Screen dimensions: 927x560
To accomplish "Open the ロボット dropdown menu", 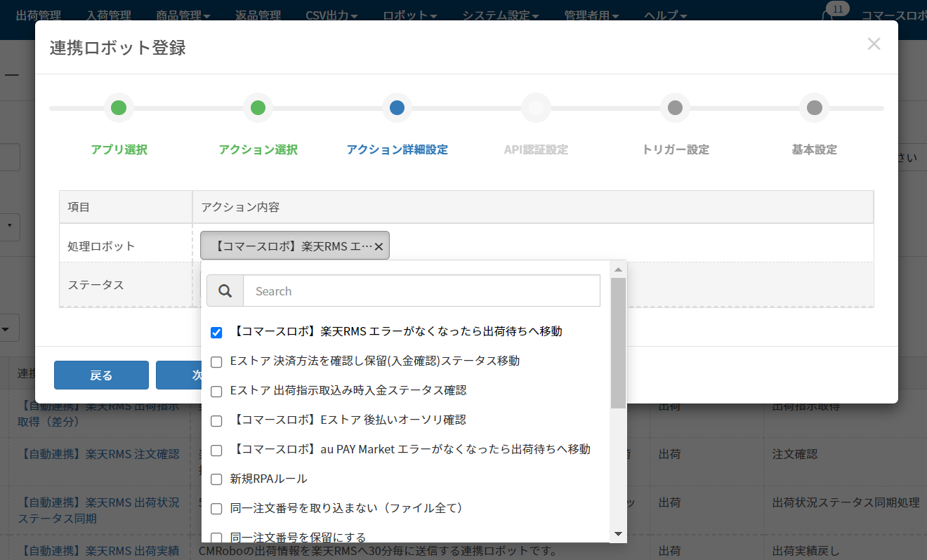I will (410, 15).
